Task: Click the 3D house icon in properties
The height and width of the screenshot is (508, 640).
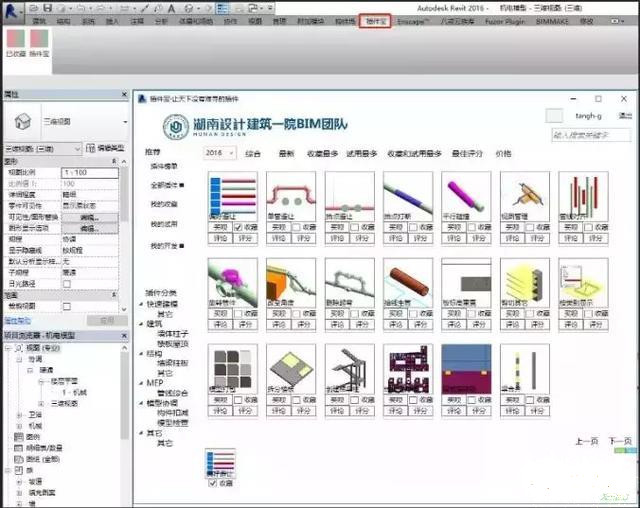Action: point(22,121)
